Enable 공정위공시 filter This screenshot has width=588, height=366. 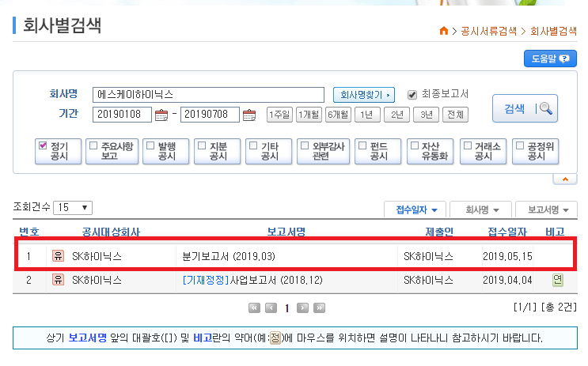tap(520, 145)
